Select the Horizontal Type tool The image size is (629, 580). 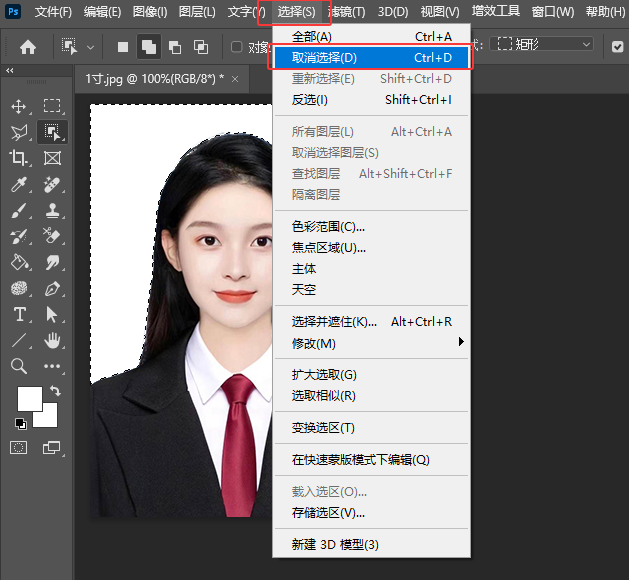tap(19, 314)
